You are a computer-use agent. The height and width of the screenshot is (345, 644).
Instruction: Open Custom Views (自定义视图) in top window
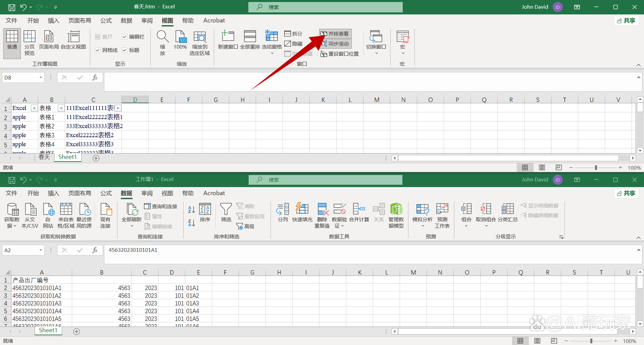coord(73,40)
